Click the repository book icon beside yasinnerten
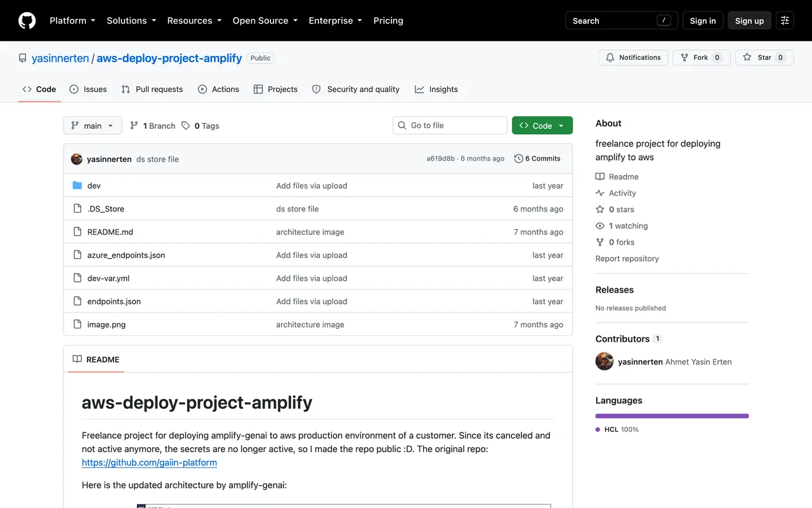Viewport: 812px width, 508px height. (x=23, y=58)
